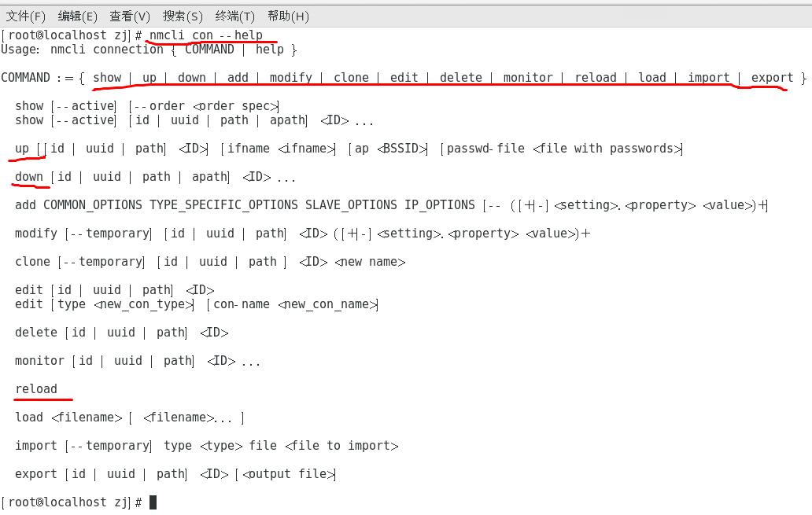812x515 pixels.
Task: Click the underlined 'up' usage line keyword
Action: tap(22, 149)
